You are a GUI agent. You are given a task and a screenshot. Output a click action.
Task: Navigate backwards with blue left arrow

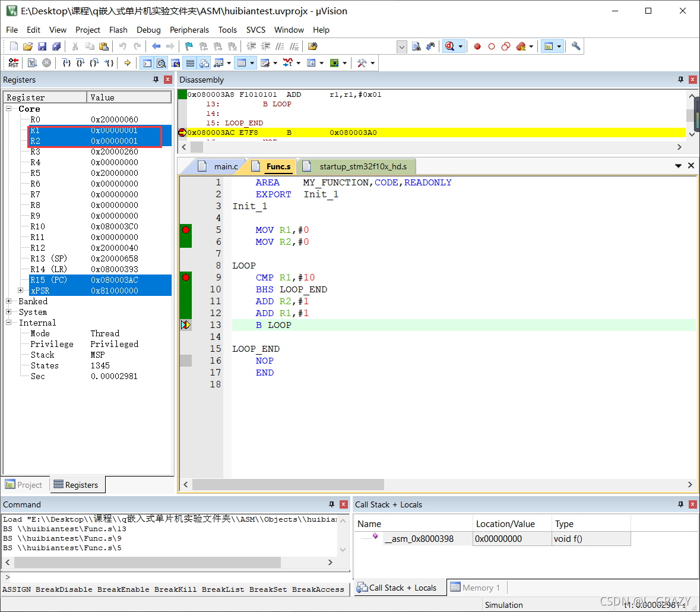[156, 46]
